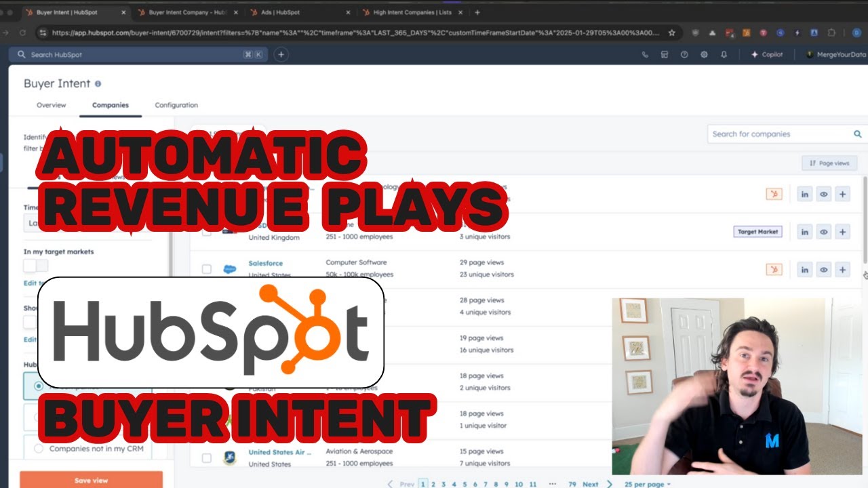Image resolution: width=868 pixels, height=488 pixels.
Task: Open the Page views sort dropdown
Action: click(829, 163)
